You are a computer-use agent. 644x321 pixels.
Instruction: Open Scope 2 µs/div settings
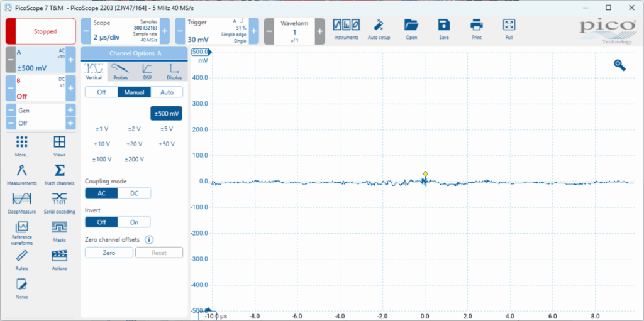125,31
